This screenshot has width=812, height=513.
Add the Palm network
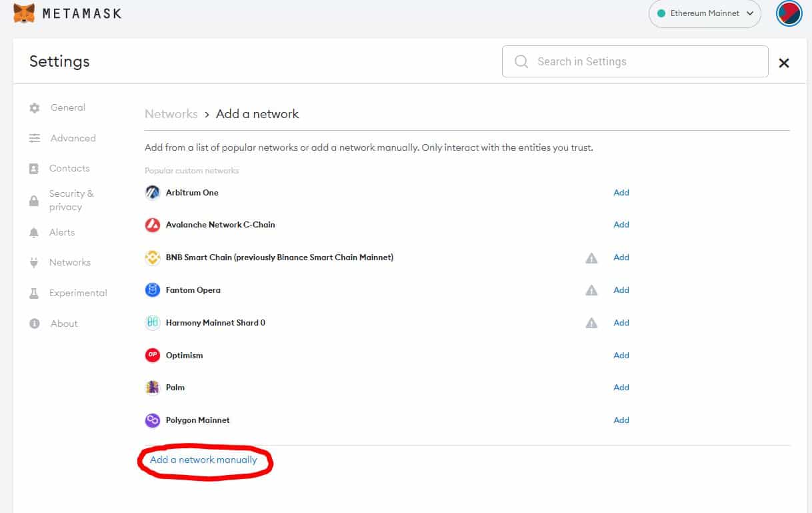(621, 388)
